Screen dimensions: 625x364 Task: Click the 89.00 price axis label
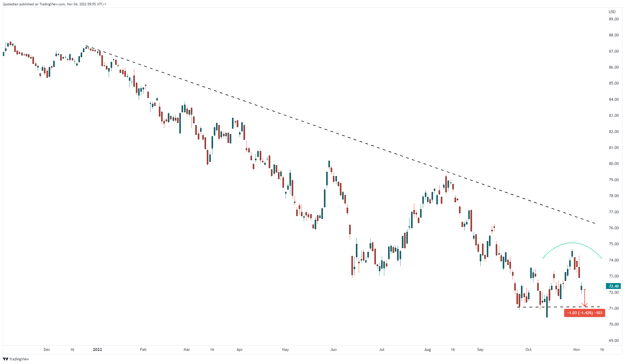[614, 19]
